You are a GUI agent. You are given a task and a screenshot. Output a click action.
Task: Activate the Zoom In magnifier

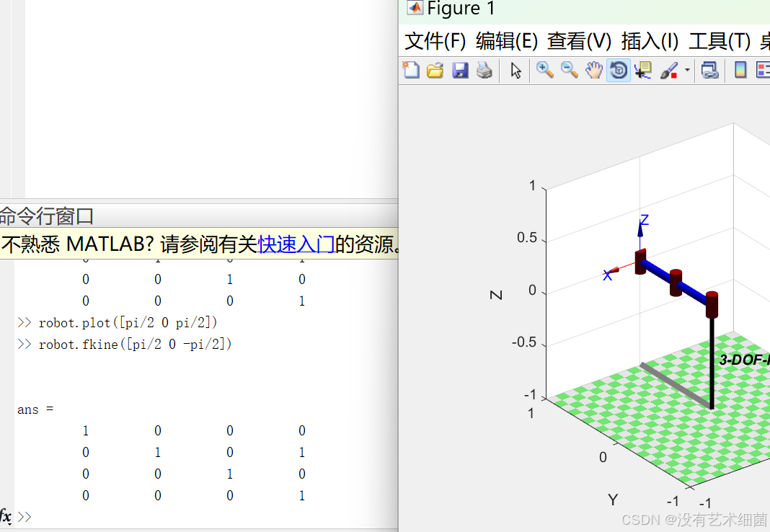pos(544,70)
